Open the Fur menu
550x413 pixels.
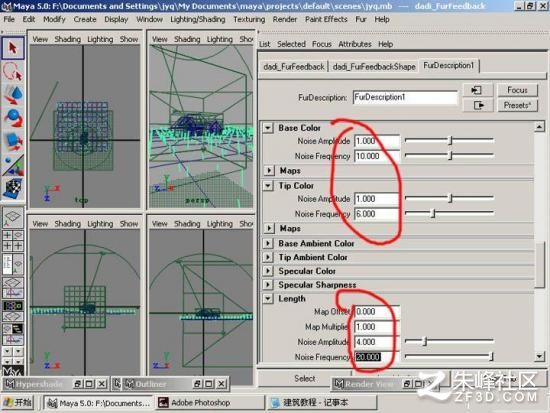(x=361, y=19)
